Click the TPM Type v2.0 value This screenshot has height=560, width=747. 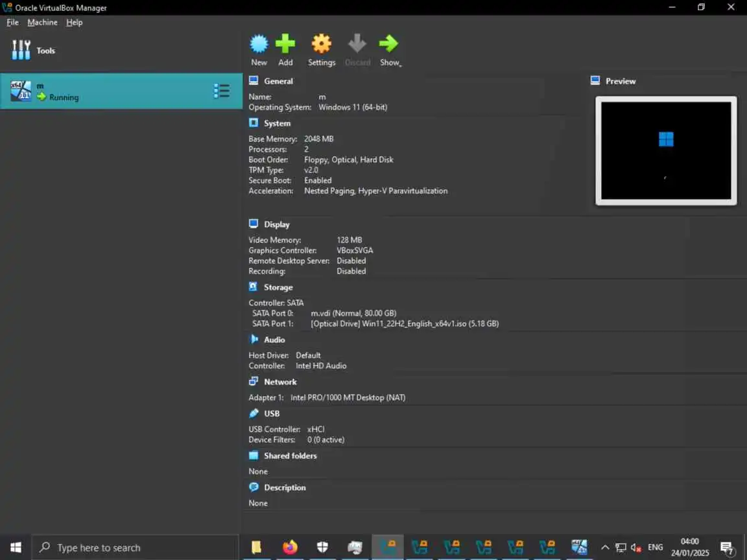pyautogui.click(x=311, y=170)
